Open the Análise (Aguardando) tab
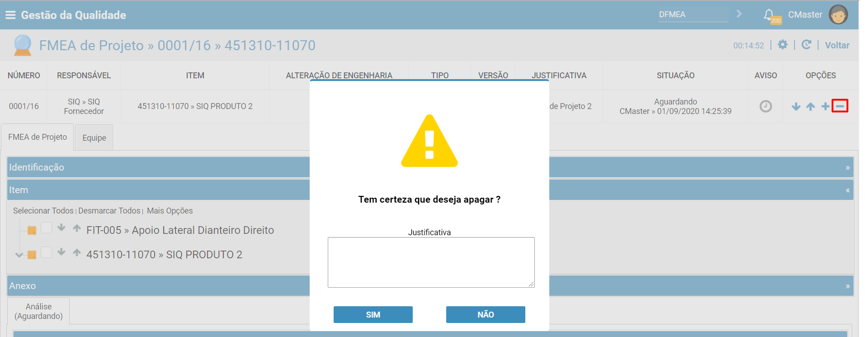The image size is (868, 337). pyautogui.click(x=38, y=311)
